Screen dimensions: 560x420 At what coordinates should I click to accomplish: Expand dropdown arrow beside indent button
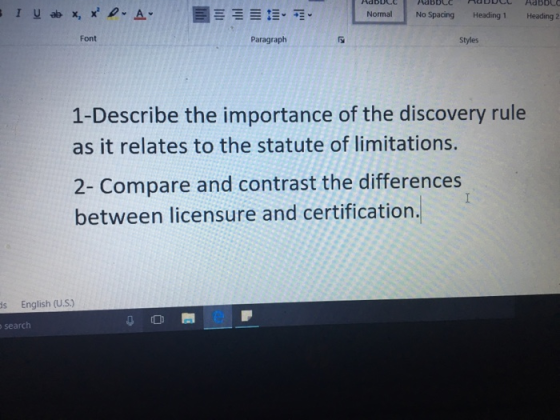[310, 15]
